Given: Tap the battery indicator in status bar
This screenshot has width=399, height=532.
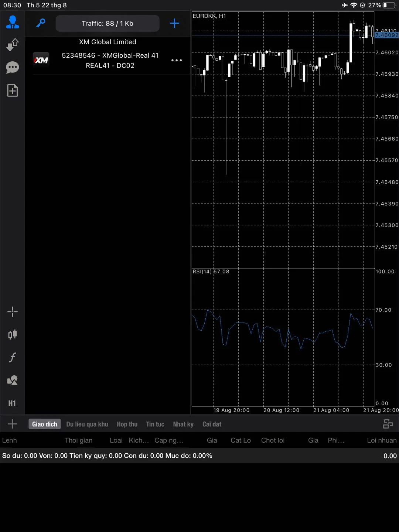Looking at the screenshot, I should (x=389, y=5).
